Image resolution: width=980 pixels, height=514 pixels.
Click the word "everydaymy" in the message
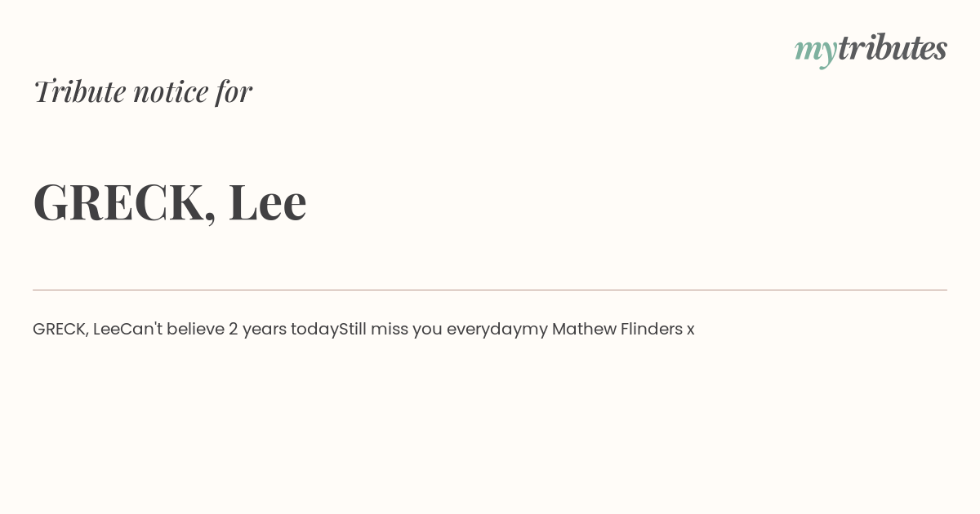(x=497, y=330)
